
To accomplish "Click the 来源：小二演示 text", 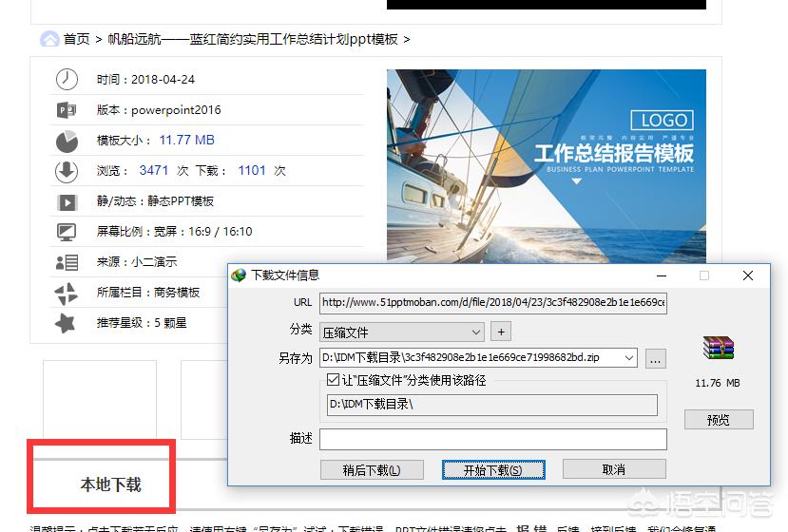I will pos(137,262).
